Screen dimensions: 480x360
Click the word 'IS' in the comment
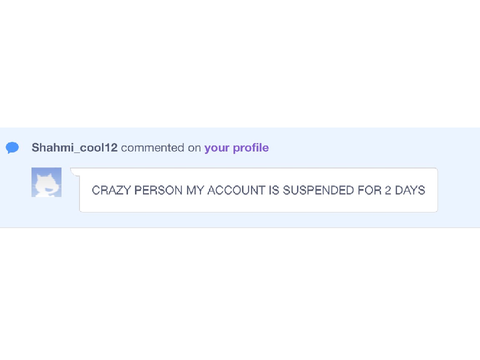click(x=274, y=190)
